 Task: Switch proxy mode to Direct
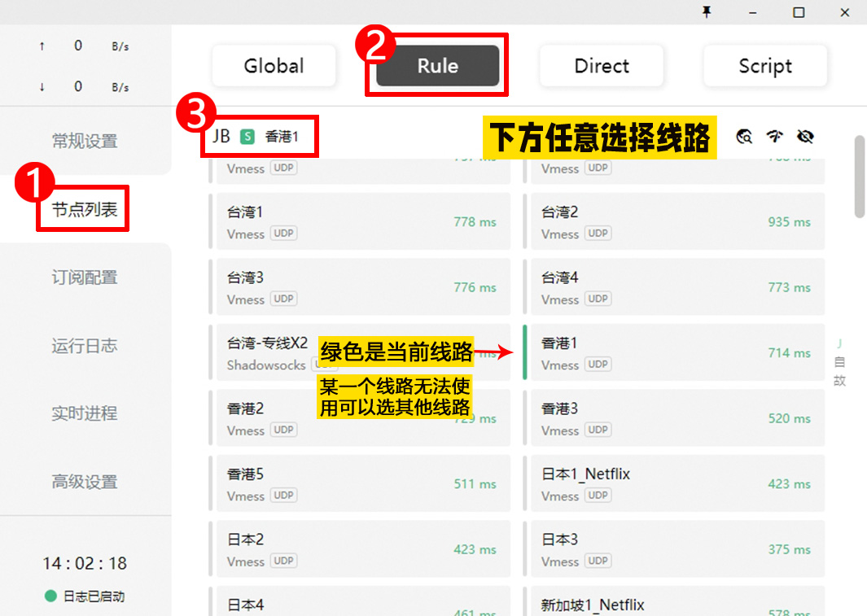[602, 66]
